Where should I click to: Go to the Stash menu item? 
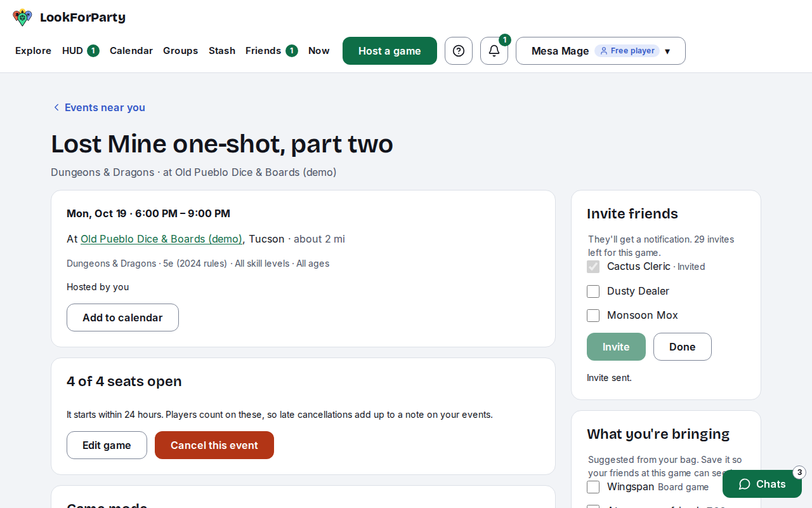tap(222, 51)
